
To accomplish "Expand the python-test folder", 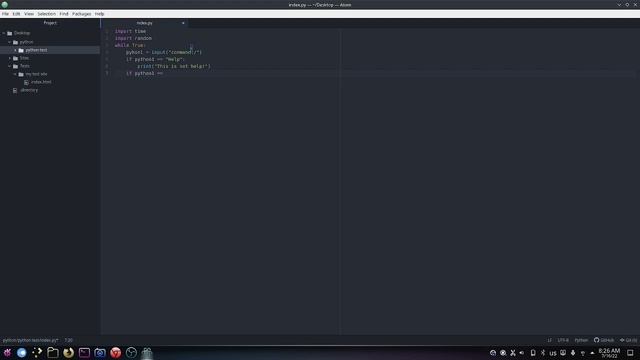I will point(16,50).
